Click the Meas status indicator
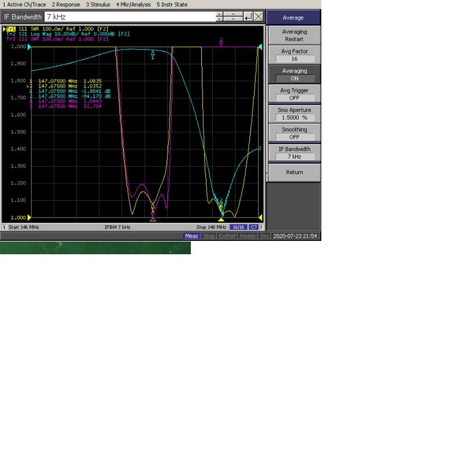 [x=191, y=236]
